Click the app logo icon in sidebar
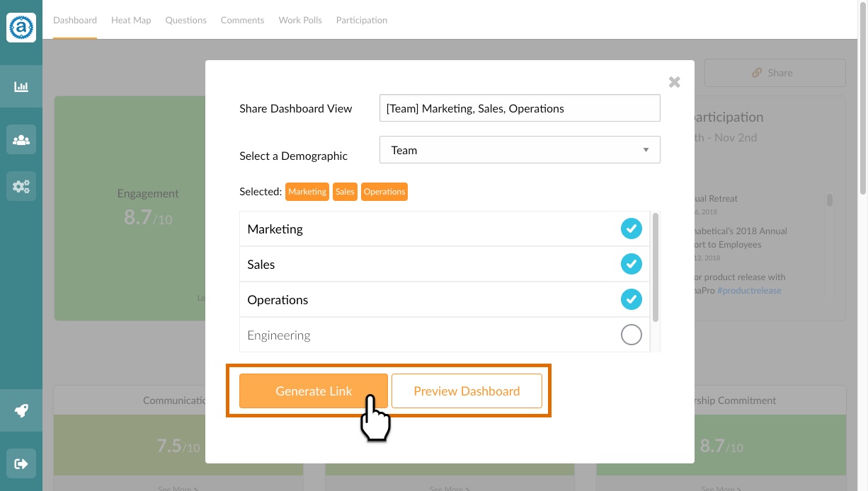The image size is (868, 491). coord(21,28)
